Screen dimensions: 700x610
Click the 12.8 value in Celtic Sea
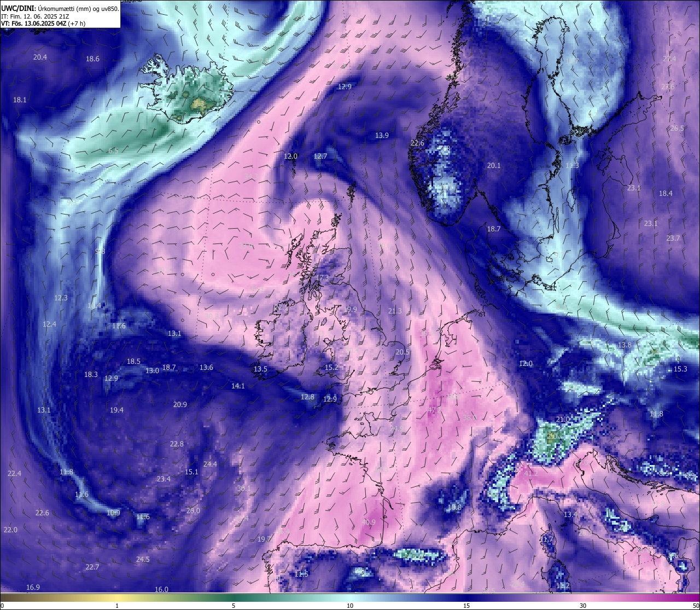coord(308,397)
